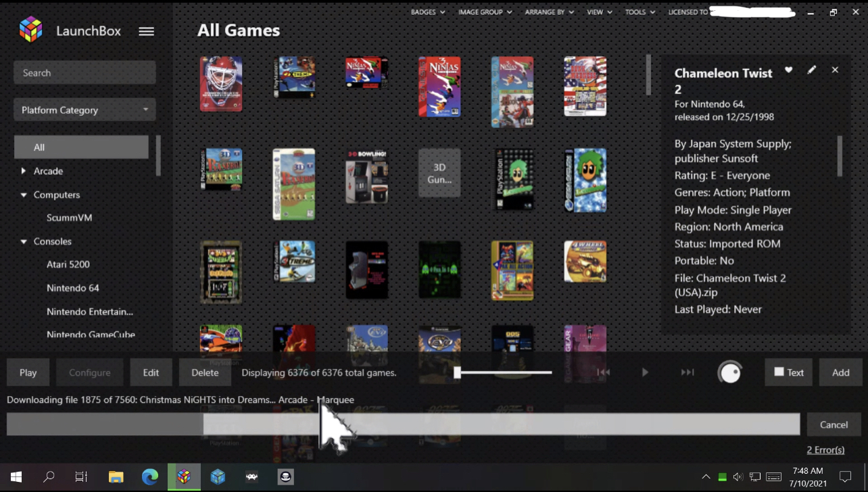Click the Edit button in the bottom bar

tap(151, 372)
